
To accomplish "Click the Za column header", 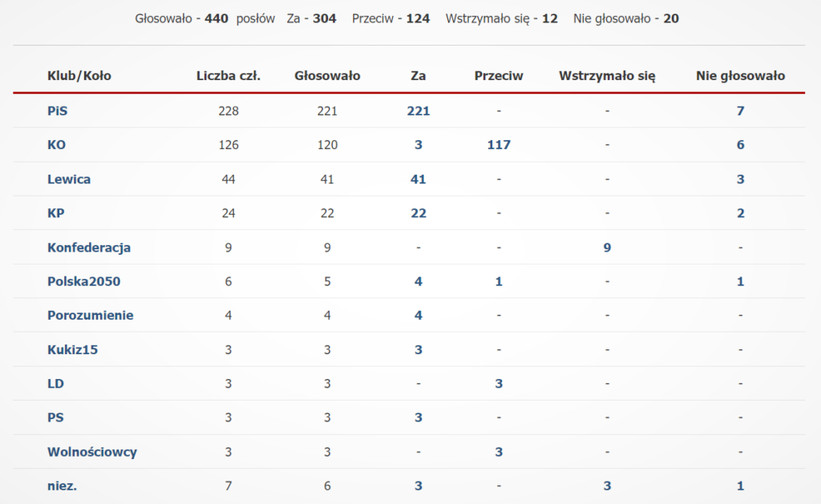I will click(418, 76).
